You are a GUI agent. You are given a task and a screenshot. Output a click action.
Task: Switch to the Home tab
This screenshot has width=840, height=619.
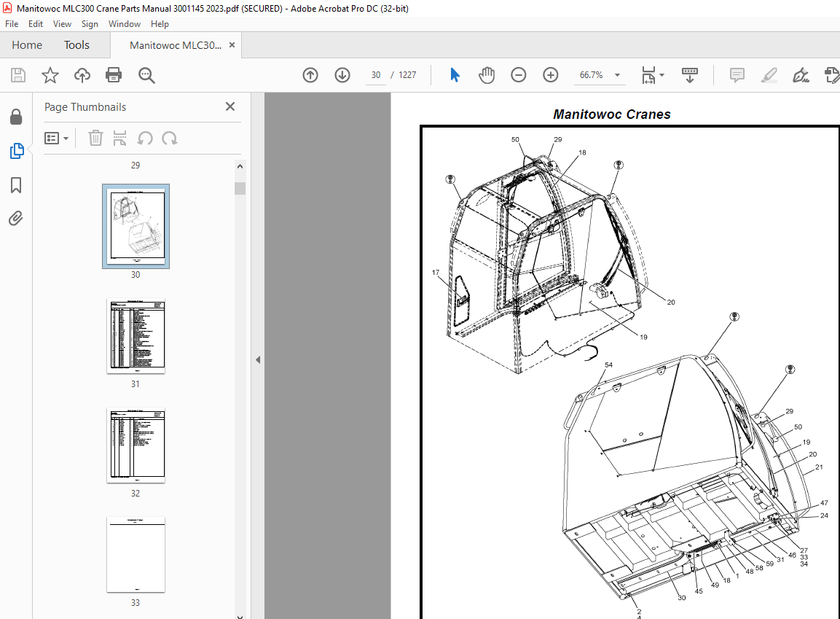click(x=27, y=45)
